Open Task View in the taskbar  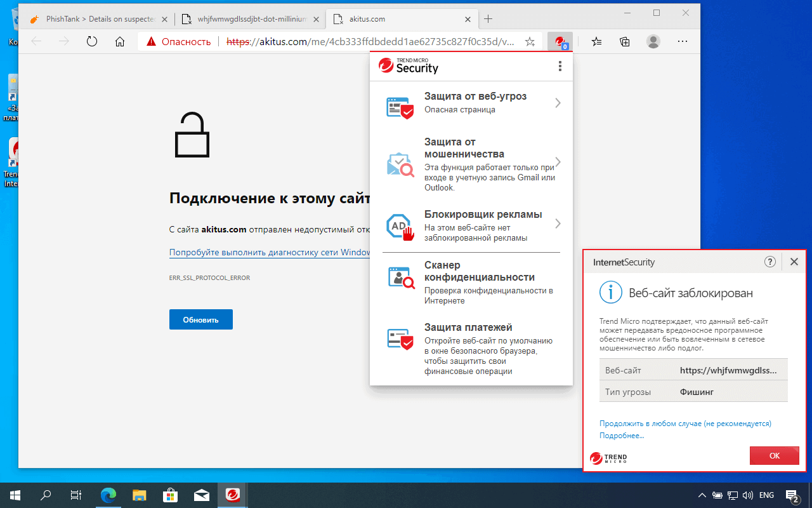(x=76, y=495)
